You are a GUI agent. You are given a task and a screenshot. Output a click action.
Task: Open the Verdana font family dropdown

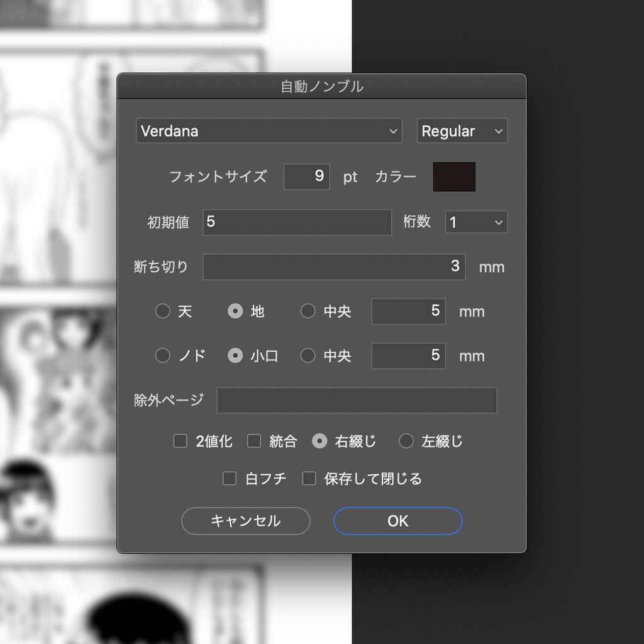tap(269, 131)
